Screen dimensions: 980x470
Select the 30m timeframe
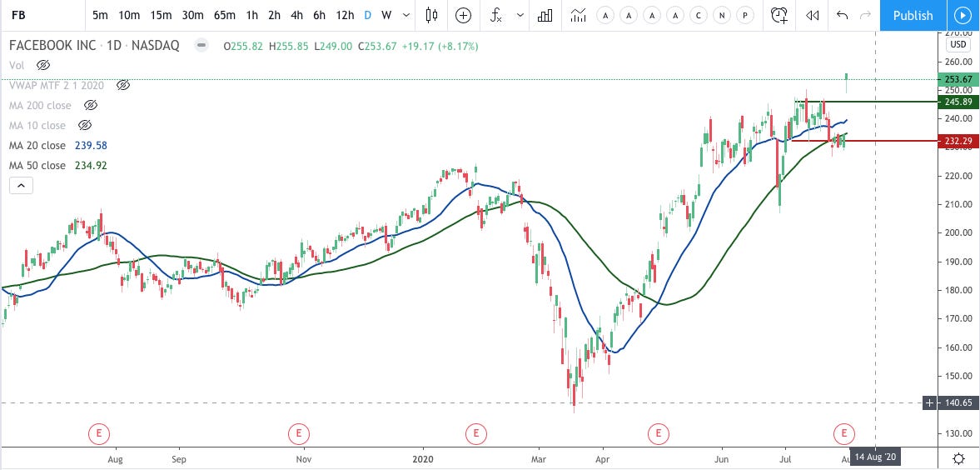point(192,16)
